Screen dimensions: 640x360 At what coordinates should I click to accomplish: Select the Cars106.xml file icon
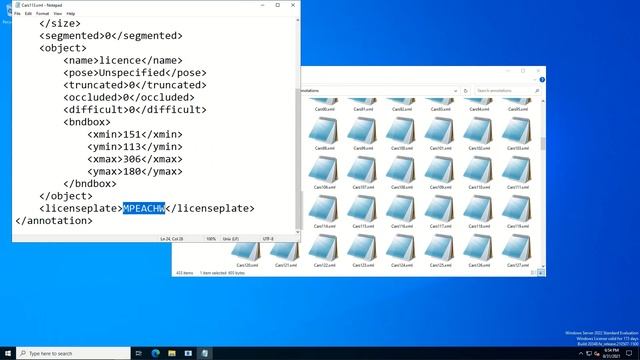[x=324, y=170]
